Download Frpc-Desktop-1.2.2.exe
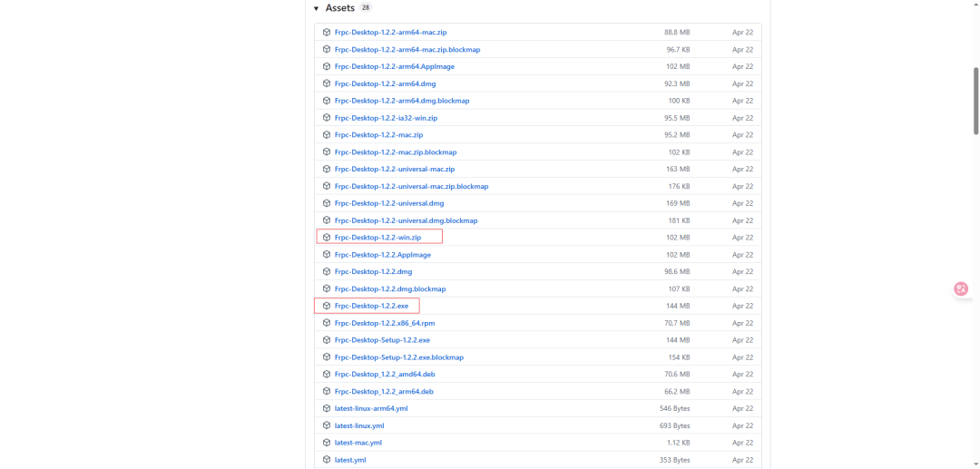The height and width of the screenshot is (469, 980). [371, 306]
